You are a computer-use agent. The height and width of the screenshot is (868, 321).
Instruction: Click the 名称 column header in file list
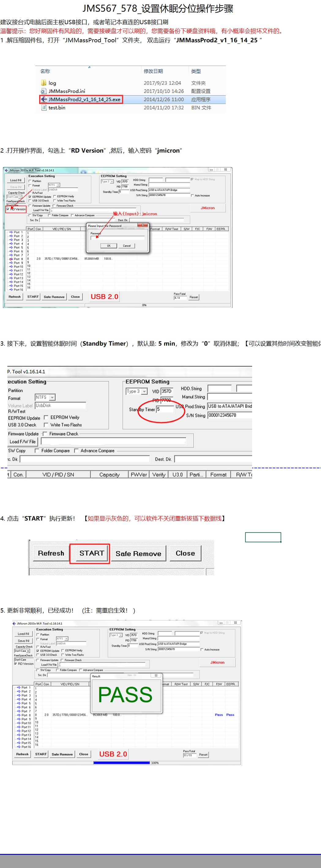tap(45, 71)
